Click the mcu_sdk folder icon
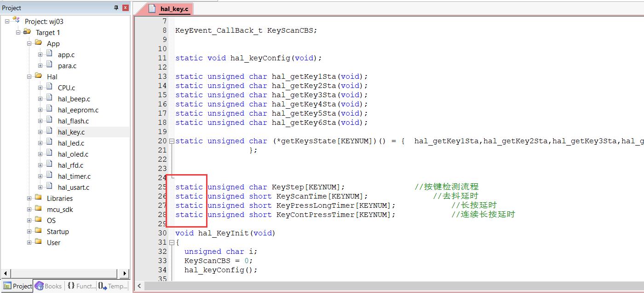The height and width of the screenshot is (293, 644). (x=38, y=209)
